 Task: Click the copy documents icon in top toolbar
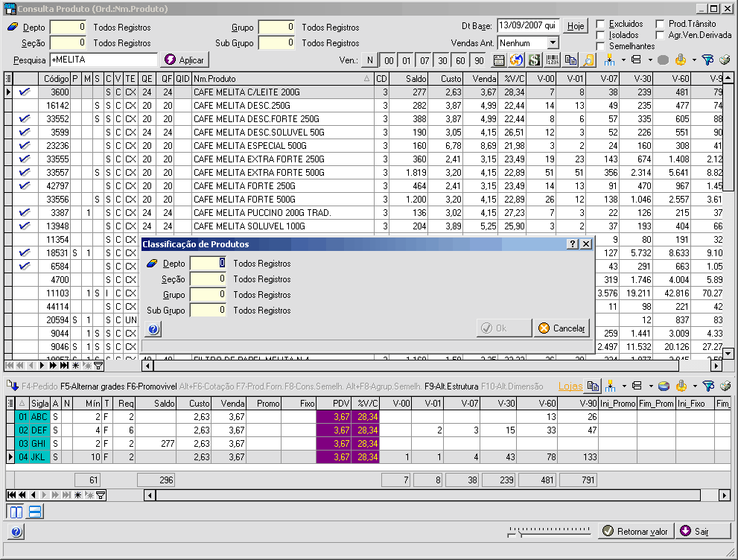point(570,60)
